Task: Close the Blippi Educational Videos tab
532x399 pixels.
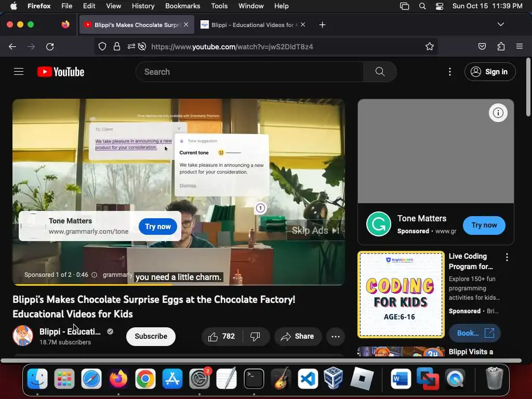Action: coord(303,24)
